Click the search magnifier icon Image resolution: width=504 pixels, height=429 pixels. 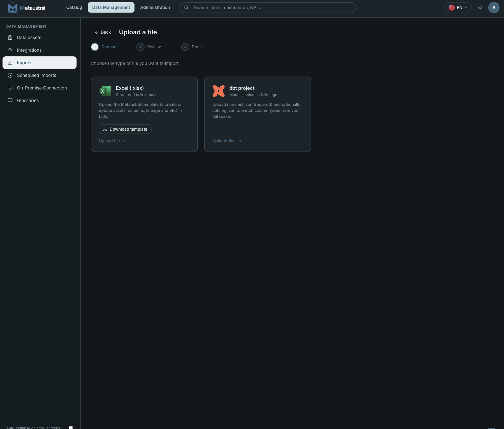click(186, 8)
